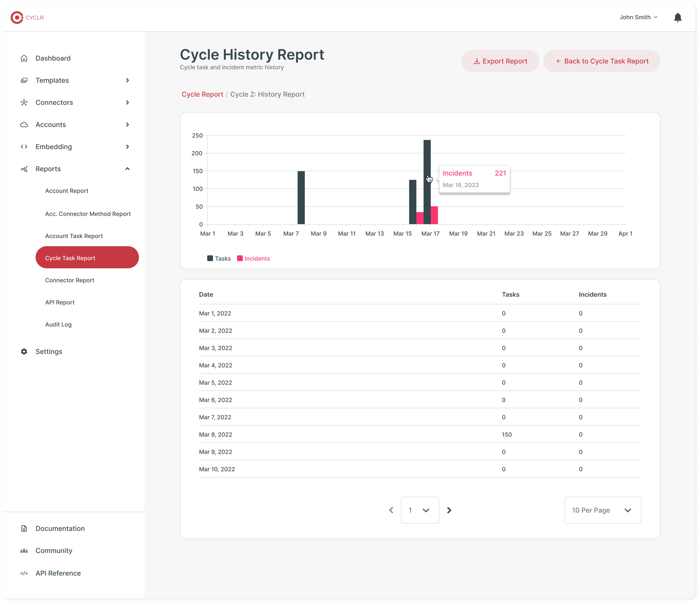Image resolution: width=700 pixels, height=603 pixels.
Task: Open the John Smith user dropdown
Action: pyautogui.click(x=638, y=17)
